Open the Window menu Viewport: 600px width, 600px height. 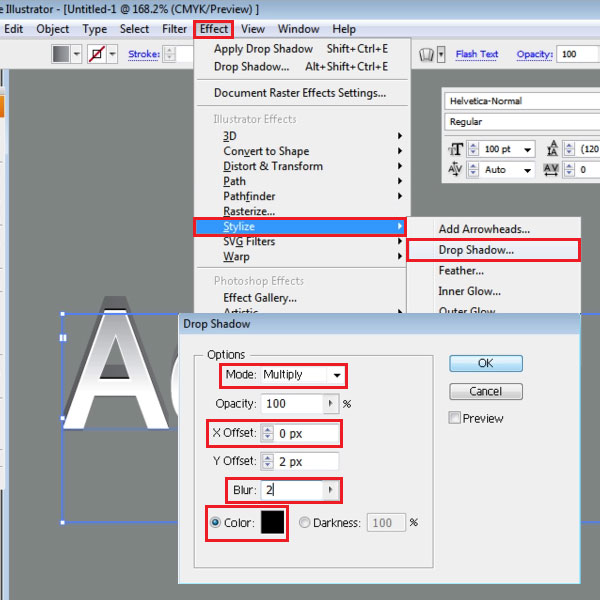pos(298,29)
